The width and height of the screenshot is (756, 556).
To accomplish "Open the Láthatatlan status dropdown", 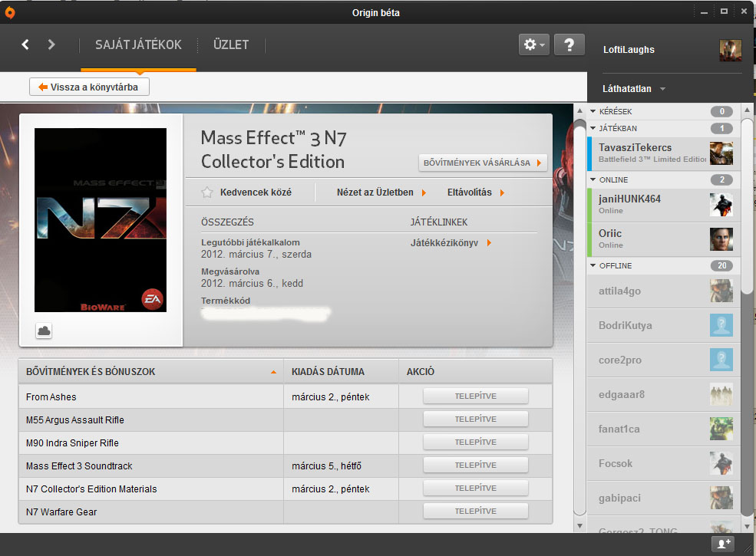I will (x=633, y=89).
